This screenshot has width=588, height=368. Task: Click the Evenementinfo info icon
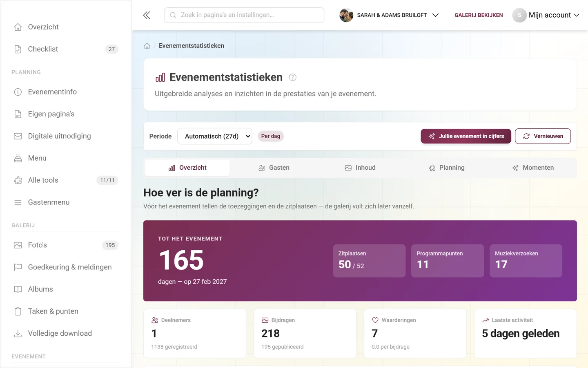pos(18,92)
